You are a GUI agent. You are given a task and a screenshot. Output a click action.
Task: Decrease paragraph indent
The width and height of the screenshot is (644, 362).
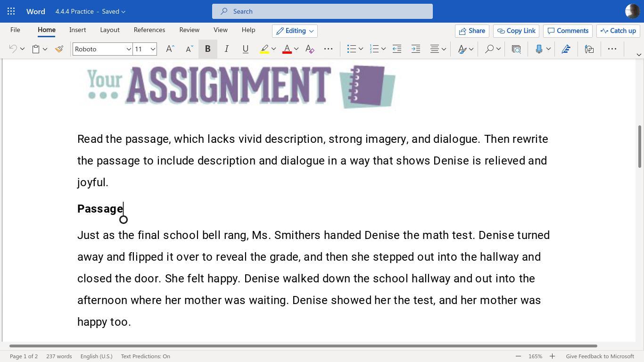tap(397, 49)
